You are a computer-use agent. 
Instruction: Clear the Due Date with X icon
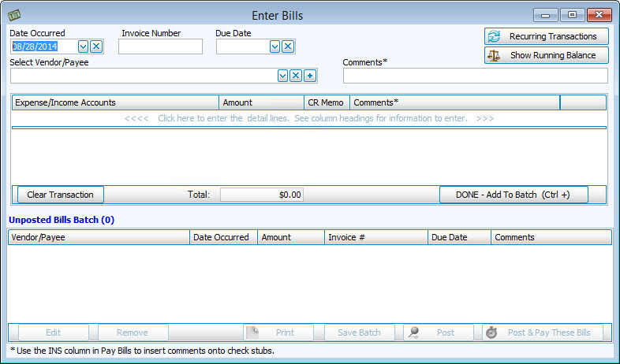click(x=288, y=46)
